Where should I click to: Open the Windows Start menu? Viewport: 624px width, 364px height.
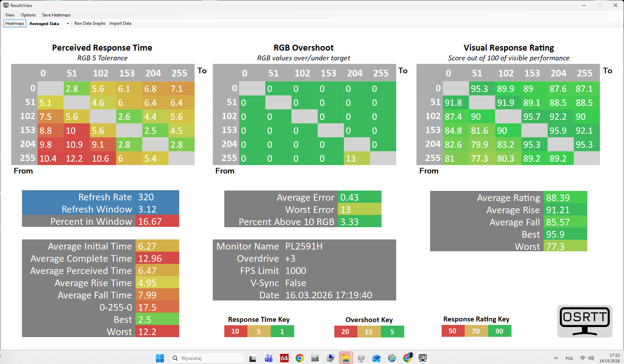pos(160,358)
